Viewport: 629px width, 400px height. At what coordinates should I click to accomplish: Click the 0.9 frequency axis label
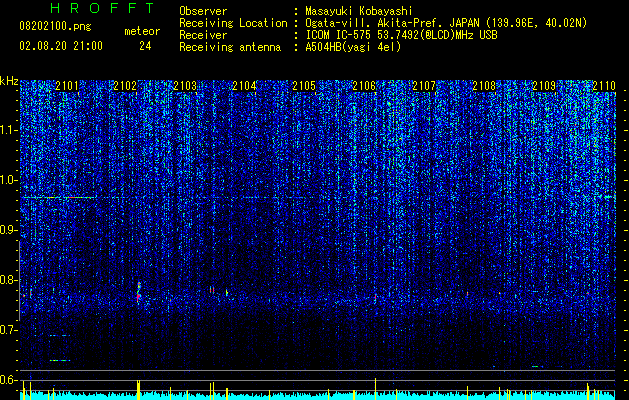[x=8, y=230]
